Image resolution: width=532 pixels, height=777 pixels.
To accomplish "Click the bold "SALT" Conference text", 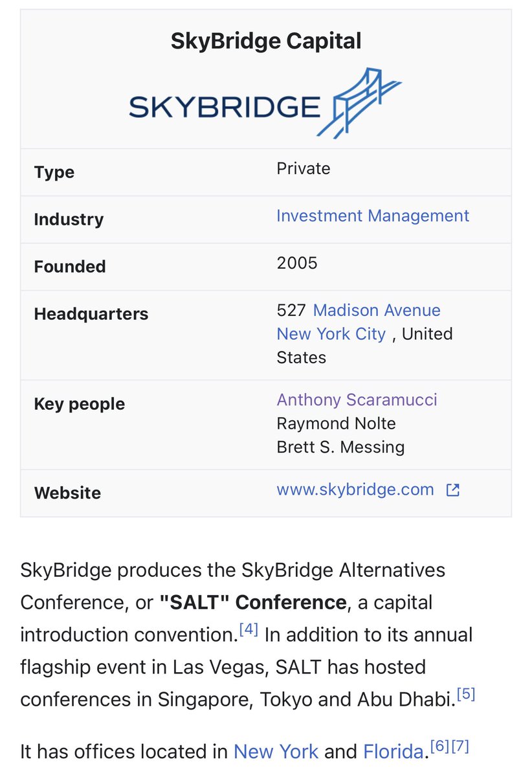I will point(253,602).
